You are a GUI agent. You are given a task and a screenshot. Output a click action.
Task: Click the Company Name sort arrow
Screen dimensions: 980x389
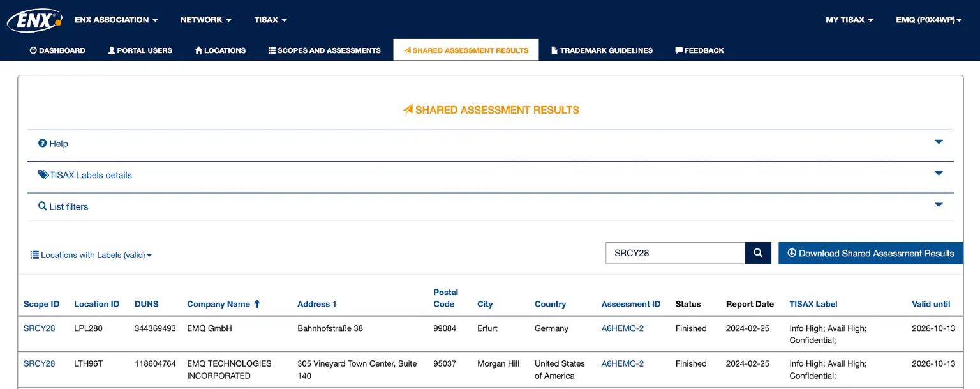tap(257, 304)
